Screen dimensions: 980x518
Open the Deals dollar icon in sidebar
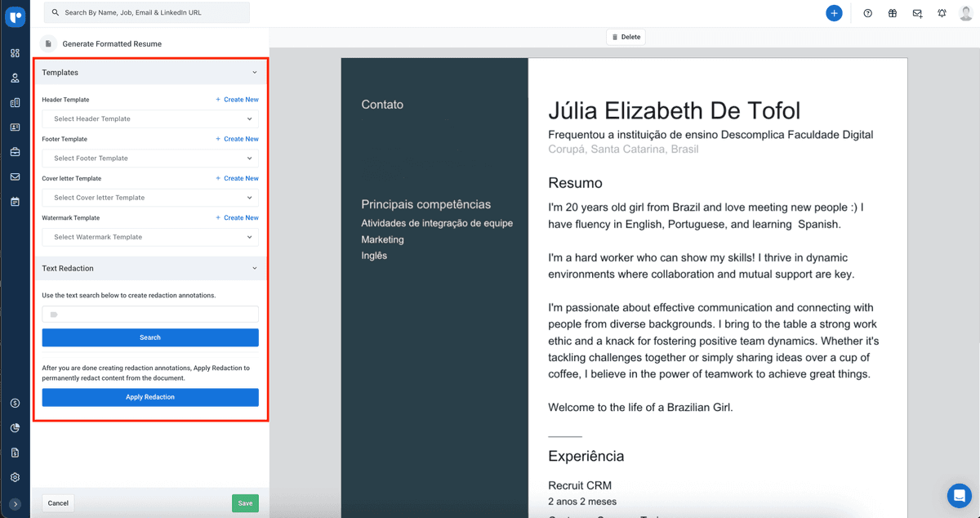[16, 403]
